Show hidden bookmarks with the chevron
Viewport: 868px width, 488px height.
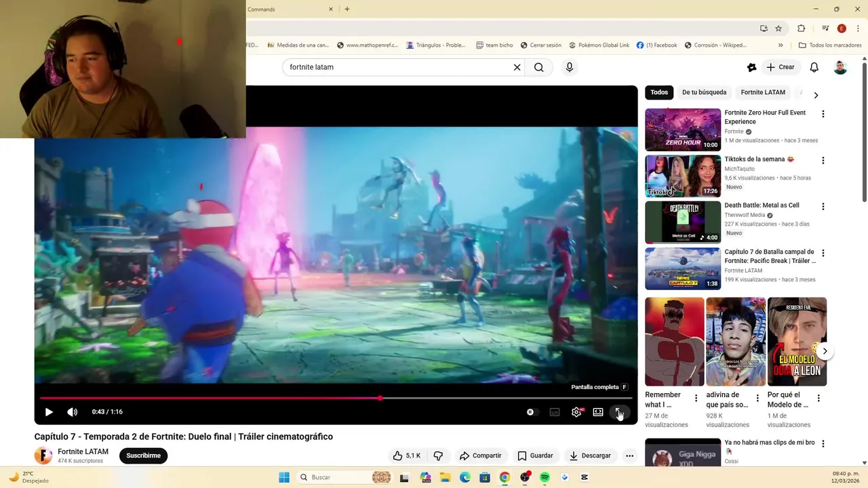coord(781,45)
